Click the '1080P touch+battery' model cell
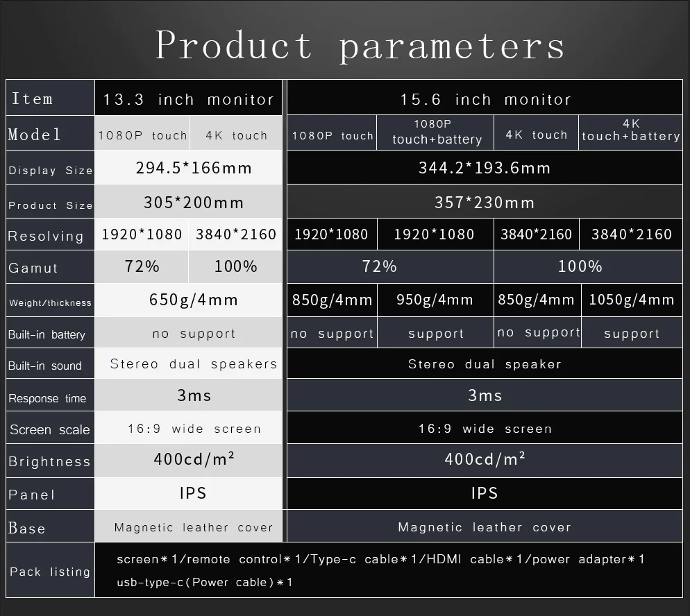The height and width of the screenshot is (616, 690). click(x=436, y=132)
